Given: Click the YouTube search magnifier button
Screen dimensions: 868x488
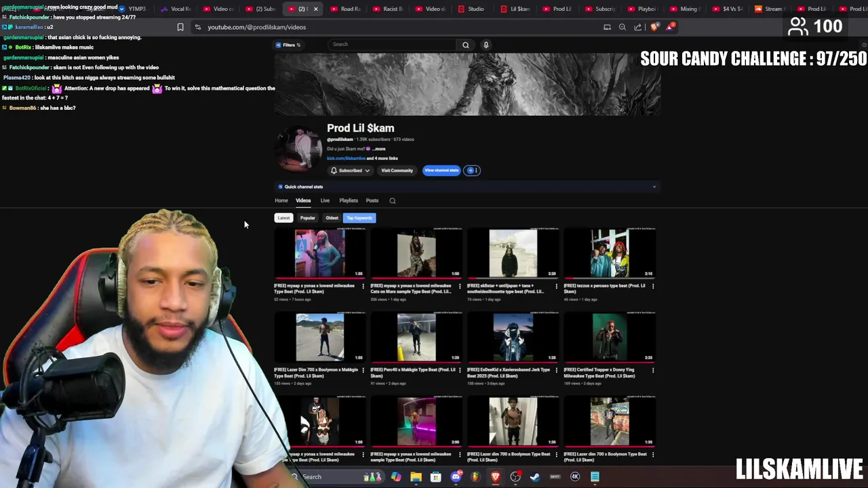Looking at the screenshot, I should [x=465, y=45].
